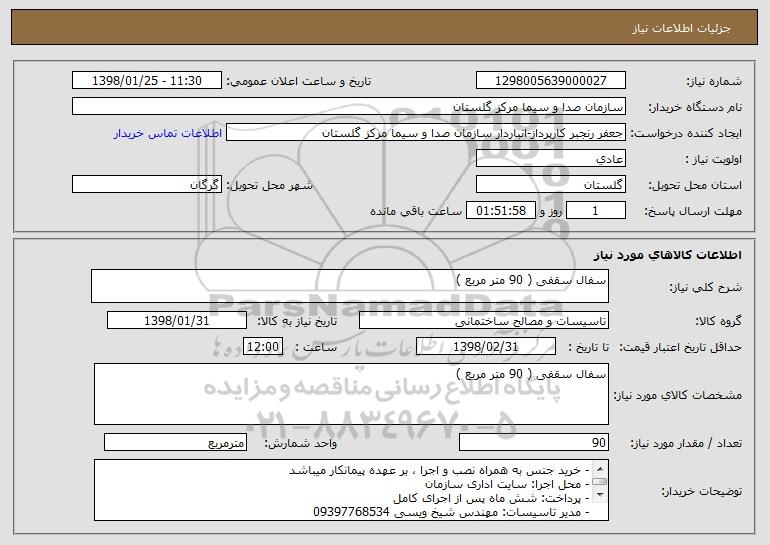The width and height of the screenshot is (770, 545).
Task: Click the request creator field جعفر رنجبر
Action: pos(426,132)
